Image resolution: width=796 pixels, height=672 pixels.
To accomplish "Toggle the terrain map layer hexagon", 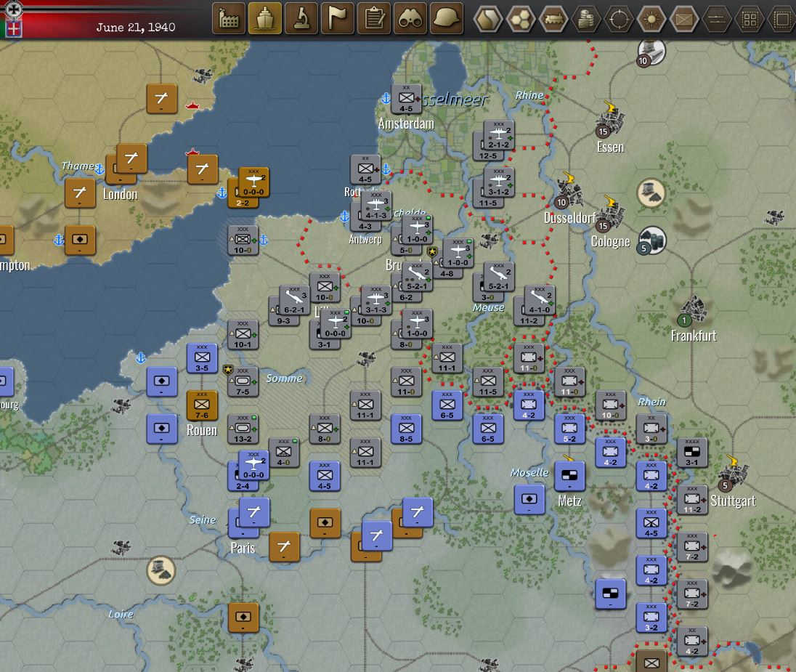I will pyautogui.click(x=488, y=20).
